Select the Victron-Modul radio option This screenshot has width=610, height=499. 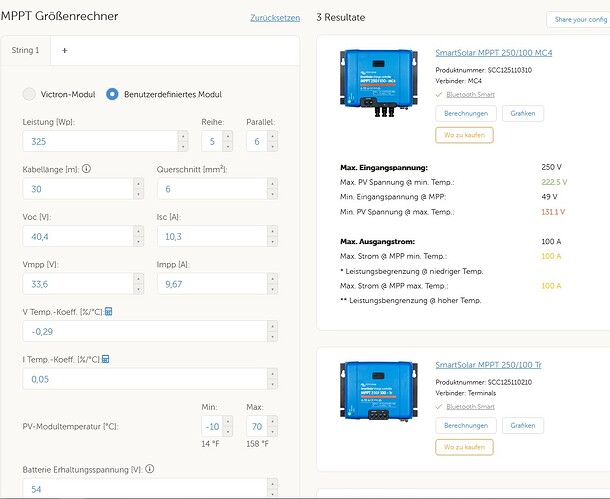pyautogui.click(x=29, y=94)
